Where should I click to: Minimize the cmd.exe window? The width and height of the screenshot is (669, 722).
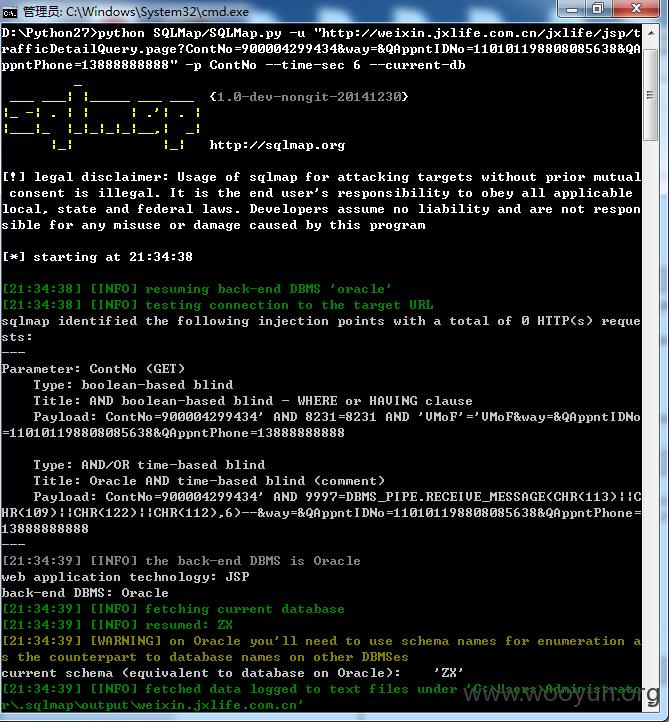(571, 9)
